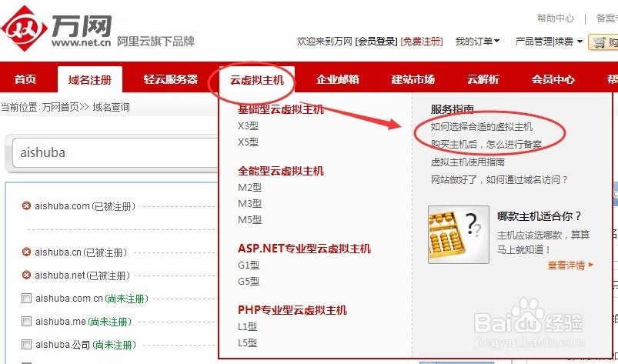The image size is (618, 364).
Task: Select the G5型 host option
Action: [x=249, y=282]
